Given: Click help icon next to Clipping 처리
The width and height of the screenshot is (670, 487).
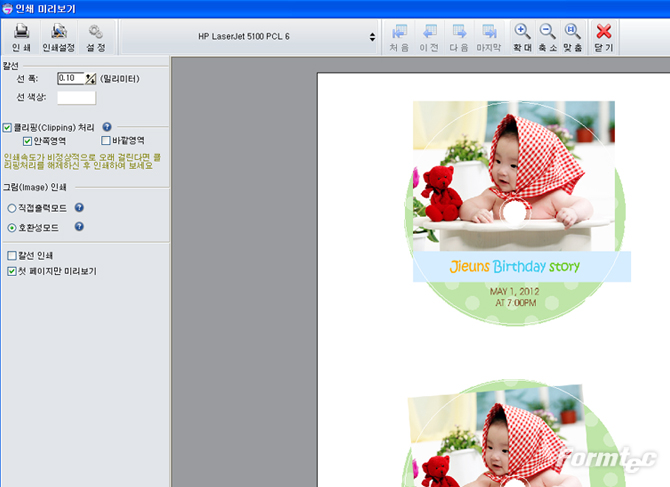Looking at the screenshot, I should click(107, 127).
